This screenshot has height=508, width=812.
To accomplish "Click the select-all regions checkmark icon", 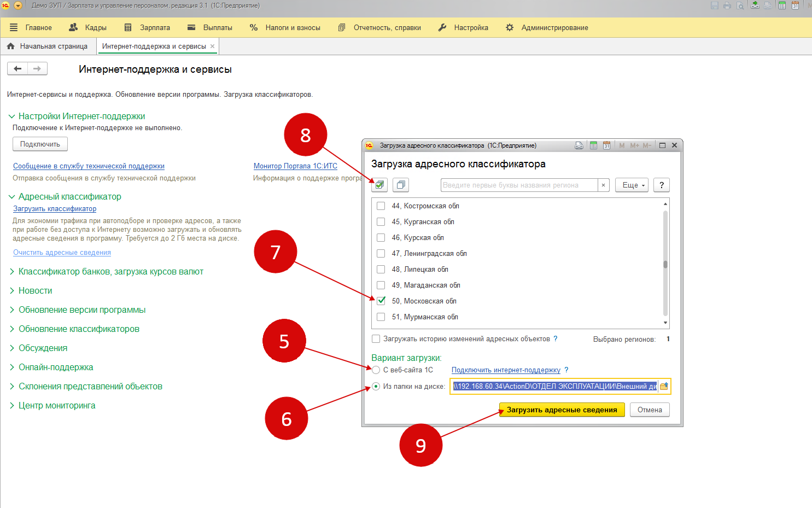I will [379, 185].
